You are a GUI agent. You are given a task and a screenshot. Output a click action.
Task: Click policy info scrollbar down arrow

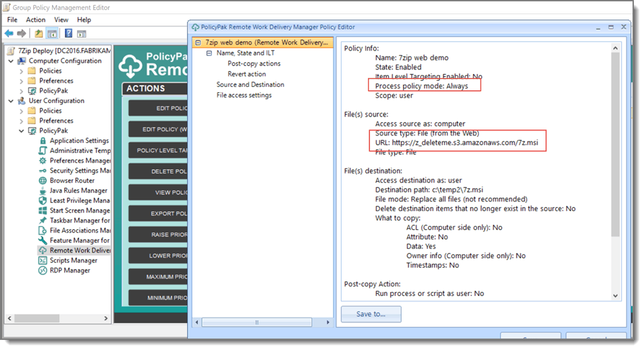coord(615,296)
